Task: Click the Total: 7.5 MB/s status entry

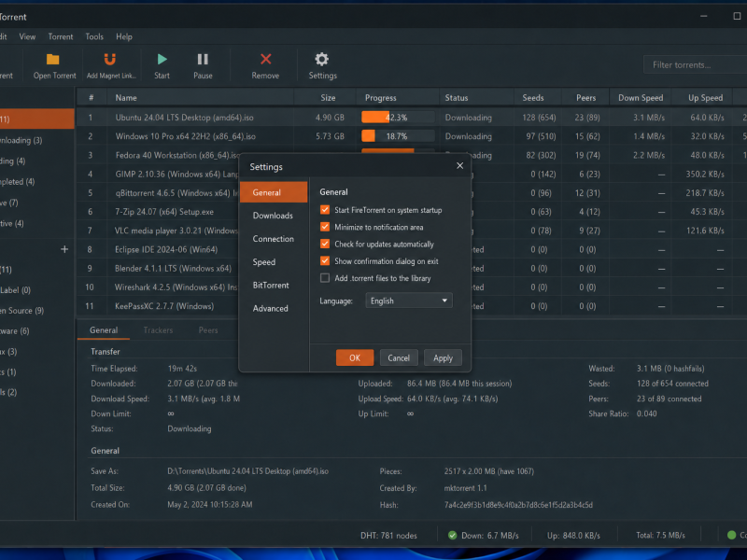Action: [x=660, y=535]
